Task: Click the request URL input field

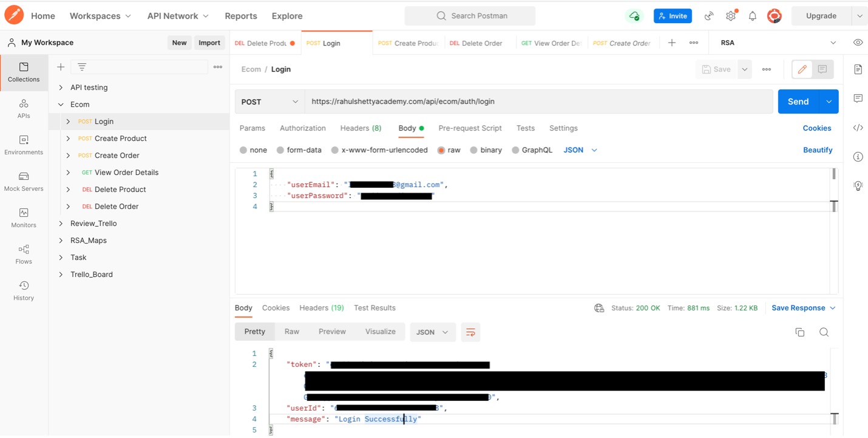Action: pos(538,101)
